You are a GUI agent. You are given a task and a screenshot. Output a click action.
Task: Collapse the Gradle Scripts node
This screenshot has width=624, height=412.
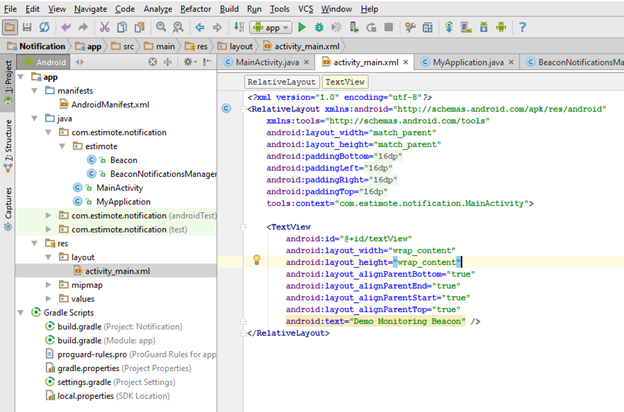[x=21, y=312]
